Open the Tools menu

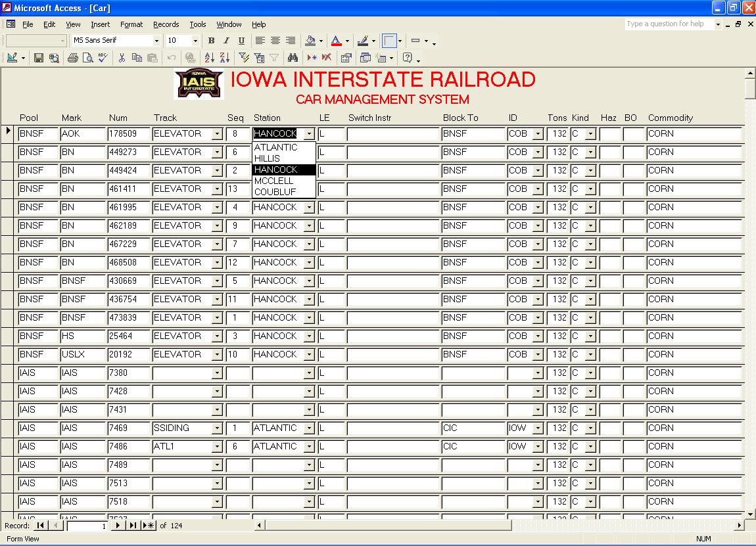click(x=198, y=24)
